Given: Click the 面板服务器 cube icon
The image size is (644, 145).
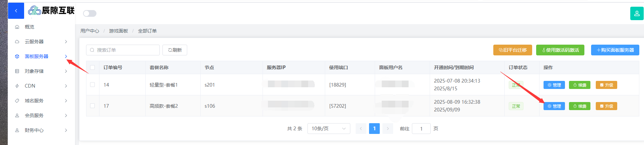Looking at the screenshot, I should point(17,56).
